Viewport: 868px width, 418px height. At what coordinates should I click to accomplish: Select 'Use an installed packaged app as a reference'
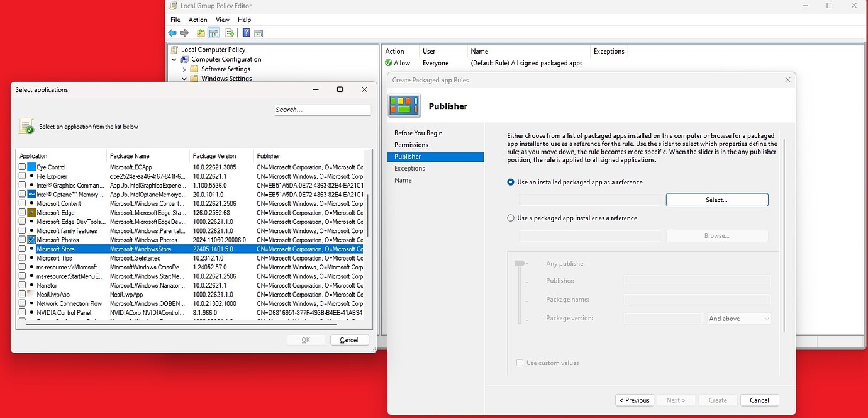pos(511,183)
